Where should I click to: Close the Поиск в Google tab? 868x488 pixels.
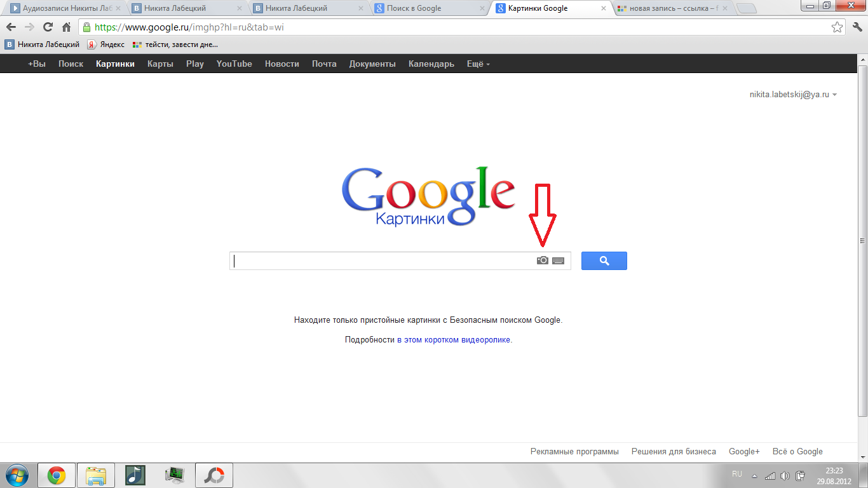pyautogui.click(x=482, y=8)
